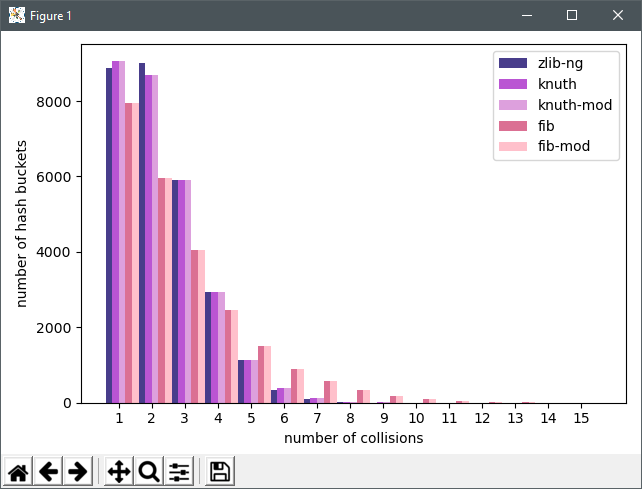Click the knuth legend color swatch
This screenshot has width=642, height=489.
coord(513,84)
